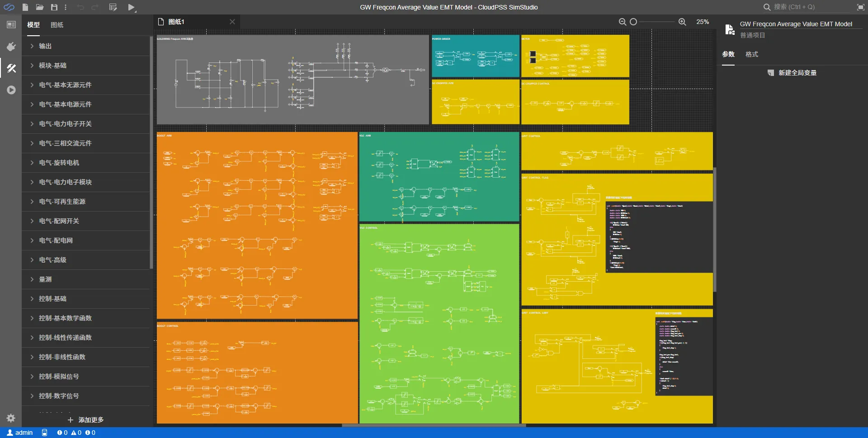Select the wrench implementation tool in the sidebar

tap(11, 68)
